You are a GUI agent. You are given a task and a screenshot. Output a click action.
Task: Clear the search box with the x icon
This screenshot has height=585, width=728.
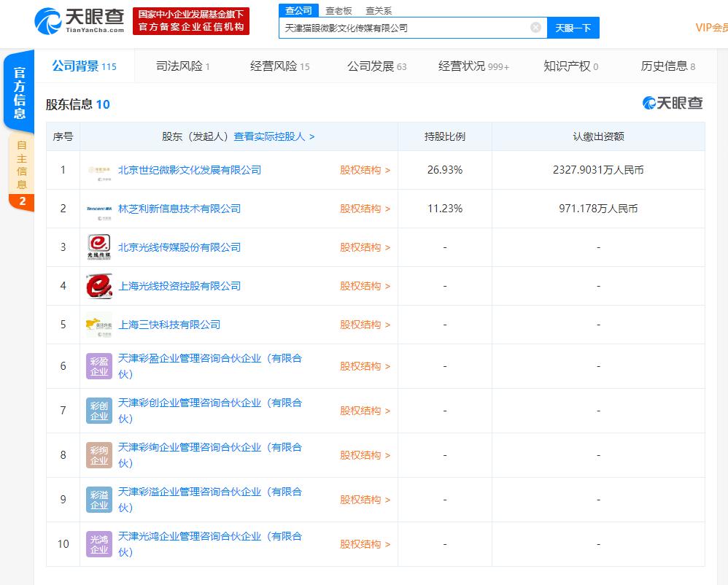(x=535, y=27)
